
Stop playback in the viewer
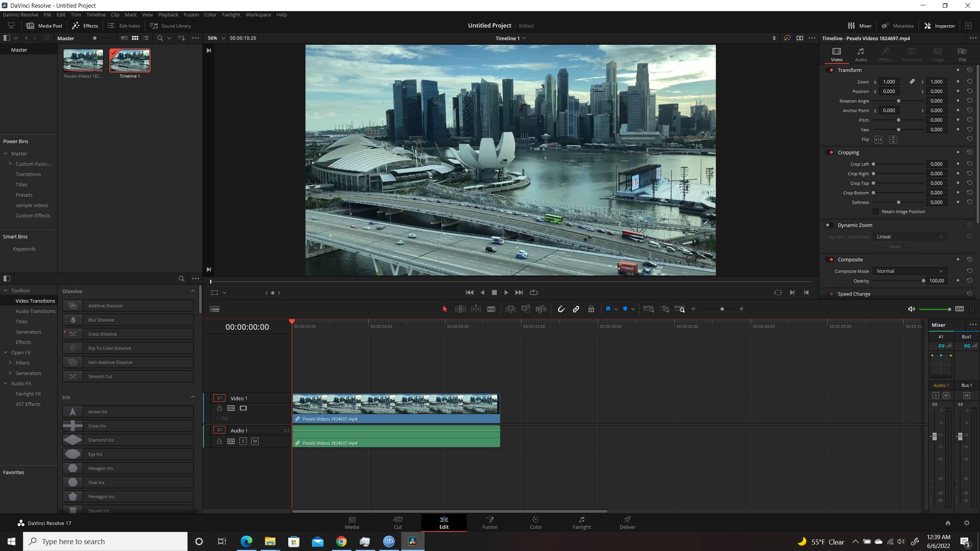(494, 293)
